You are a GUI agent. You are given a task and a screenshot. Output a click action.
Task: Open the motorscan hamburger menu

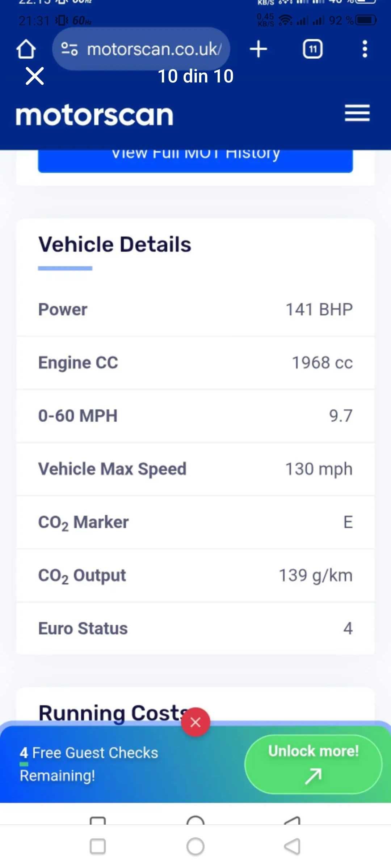[357, 113]
